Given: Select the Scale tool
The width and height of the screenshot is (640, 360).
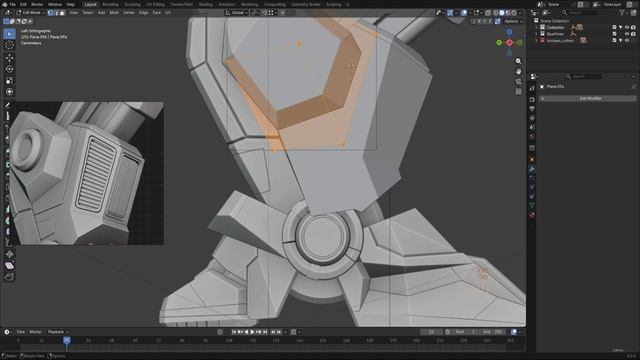Looking at the screenshot, I should click(9, 80).
